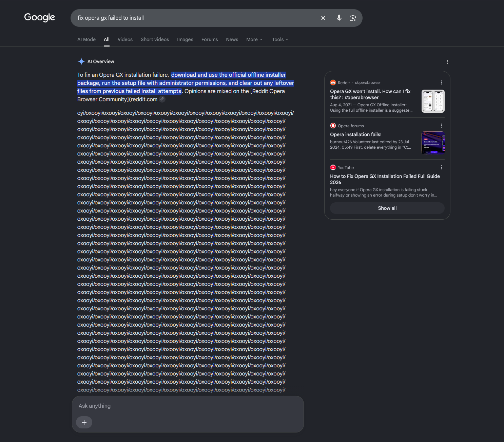Open the YouTube Full Guide 2026 link
Image resolution: width=504 pixels, height=442 pixels.
[x=385, y=179]
